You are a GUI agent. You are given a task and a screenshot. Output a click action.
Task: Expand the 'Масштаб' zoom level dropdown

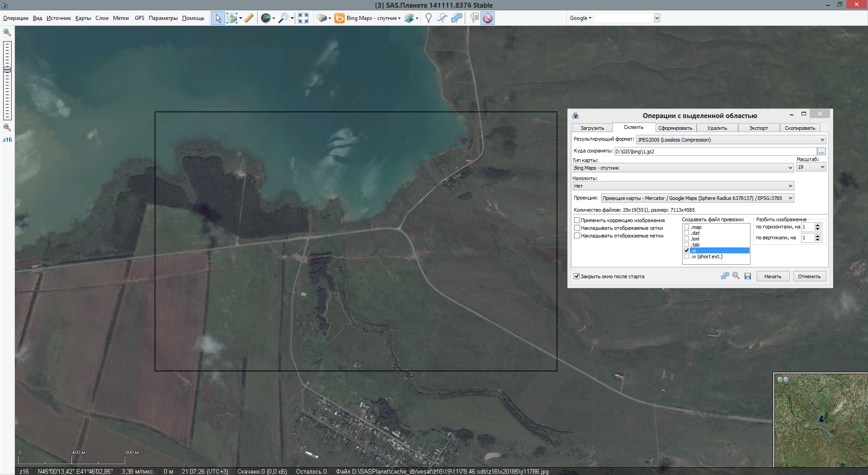click(811, 167)
